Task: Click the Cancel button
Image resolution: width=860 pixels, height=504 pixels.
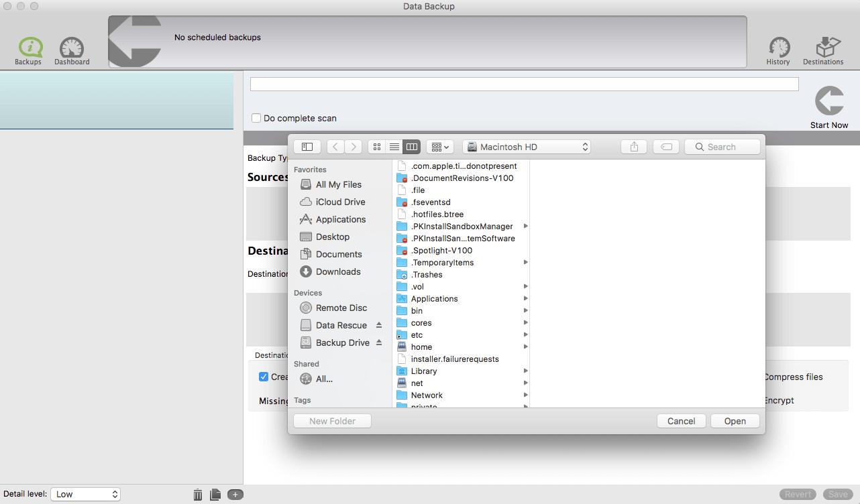Action: [681, 421]
